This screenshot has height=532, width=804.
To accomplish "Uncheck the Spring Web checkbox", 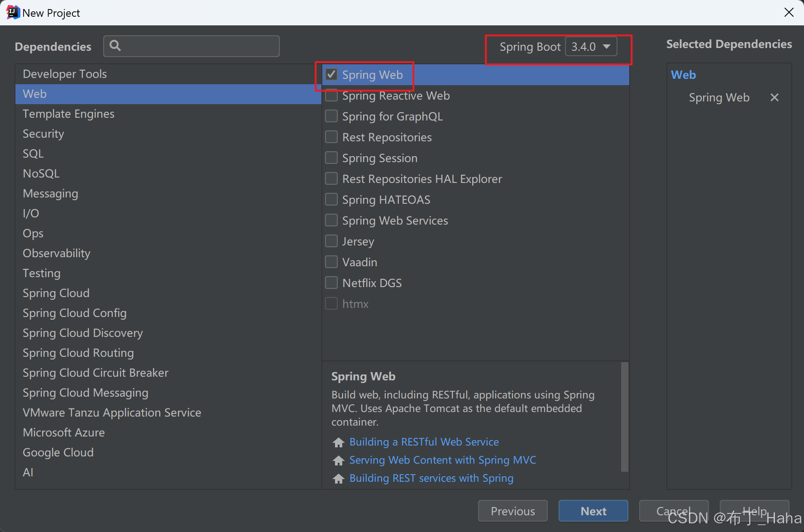I will (331, 74).
